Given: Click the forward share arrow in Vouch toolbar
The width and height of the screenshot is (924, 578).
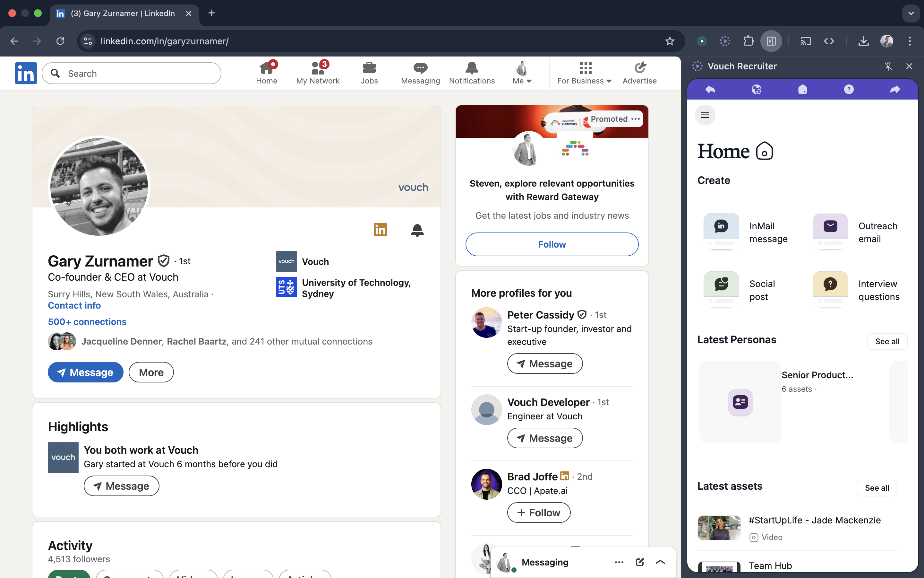Looking at the screenshot, I should coord(894,90).
